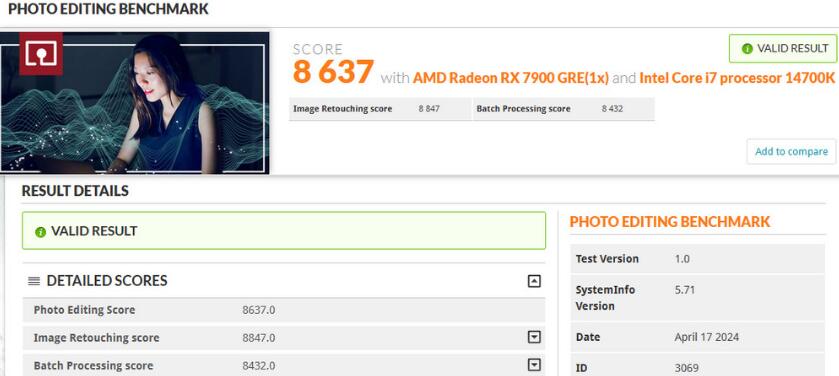Click the SCORE label above the score
The width and height of the screenshot is (839, 376).
pos(318,50)
